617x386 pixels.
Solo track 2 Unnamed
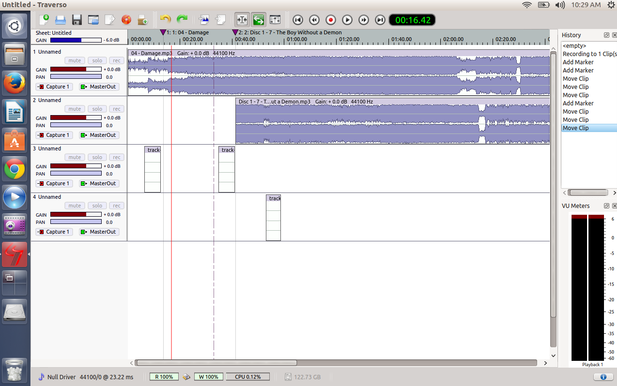pos(97,109)
